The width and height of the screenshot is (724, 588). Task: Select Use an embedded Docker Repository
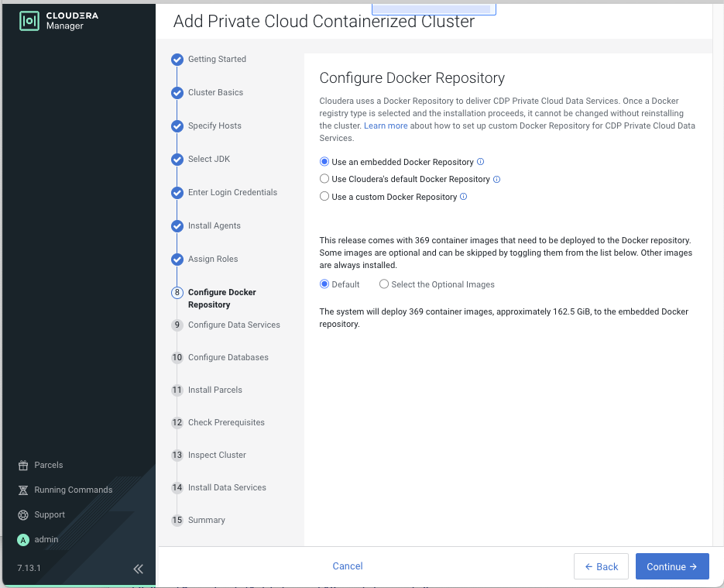coord(324,162)
